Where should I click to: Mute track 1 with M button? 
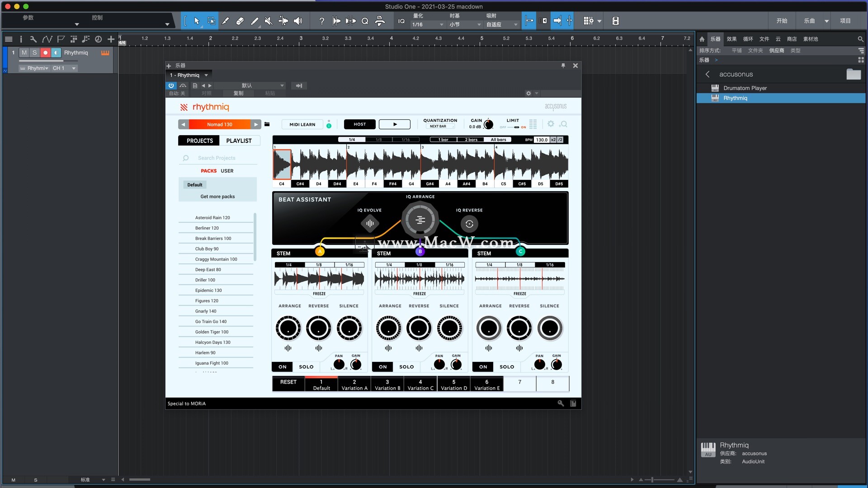point(24,53)
